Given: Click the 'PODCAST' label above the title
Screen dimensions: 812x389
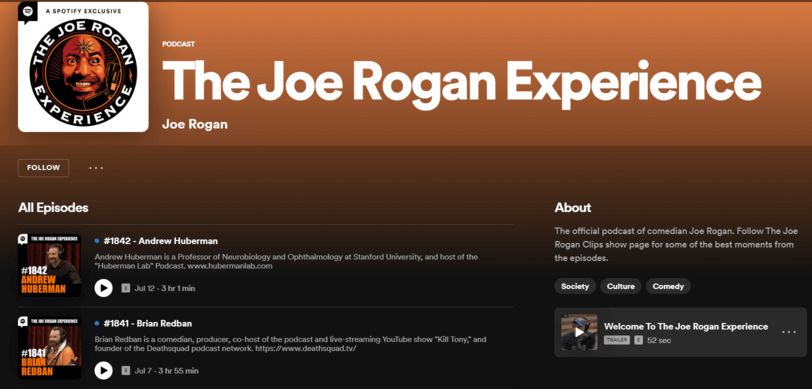Looking at the screenshot, I should [x=179, y=44].
